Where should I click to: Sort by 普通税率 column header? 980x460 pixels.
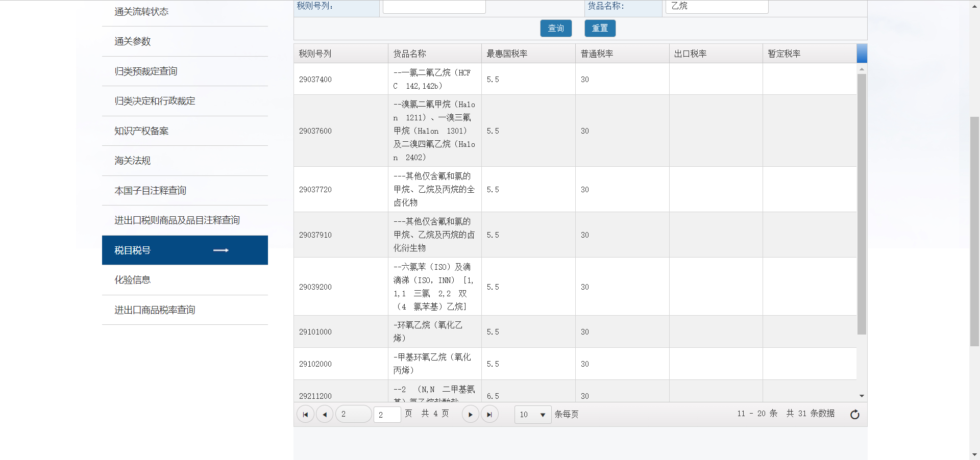(x=622, y=54)
